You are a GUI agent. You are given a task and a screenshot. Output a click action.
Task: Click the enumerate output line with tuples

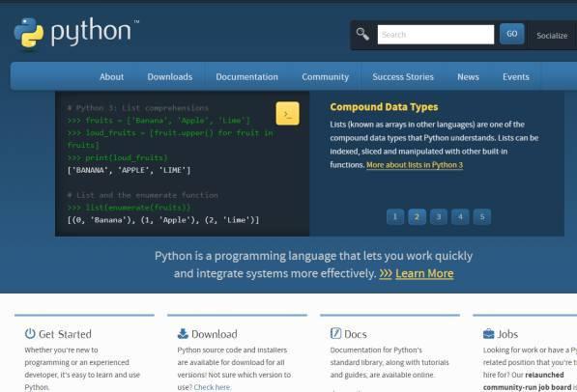point(163,220)
